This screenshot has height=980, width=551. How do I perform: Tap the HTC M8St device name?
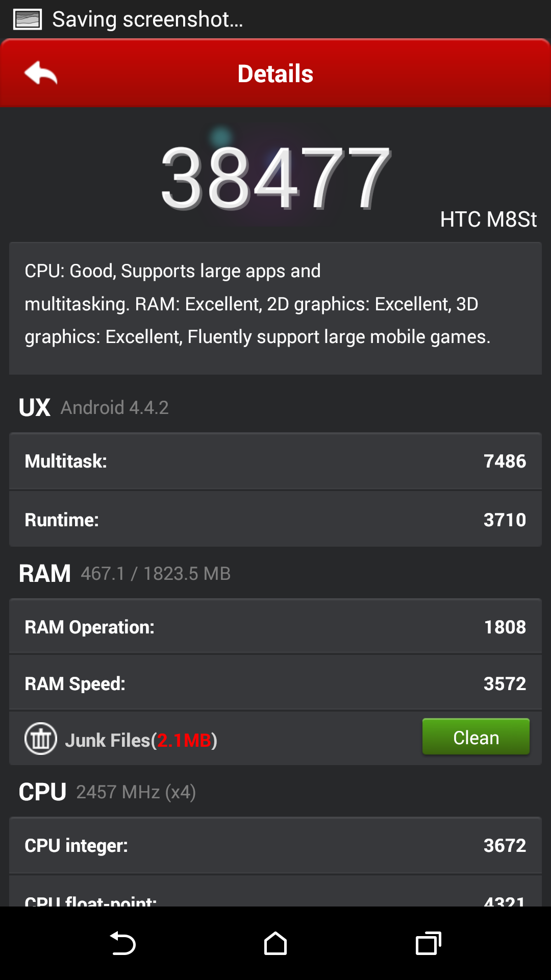(x=488, y=219)
